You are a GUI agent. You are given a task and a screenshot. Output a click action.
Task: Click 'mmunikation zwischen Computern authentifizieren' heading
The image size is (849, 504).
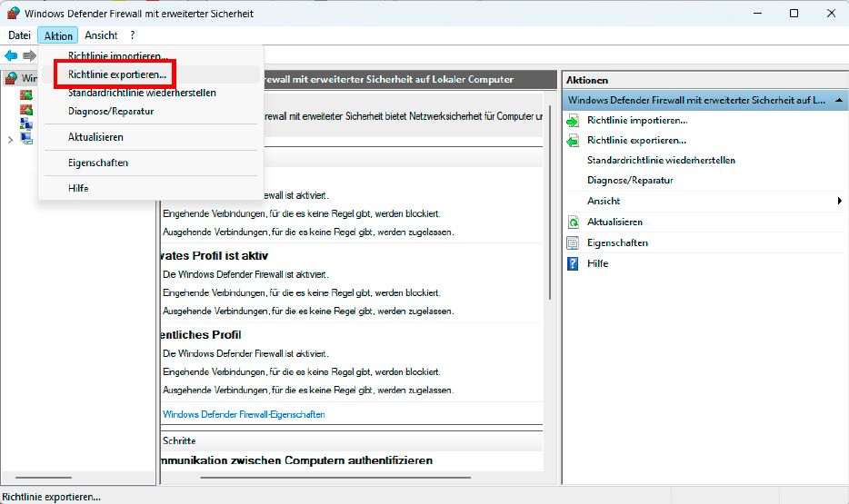296,460
